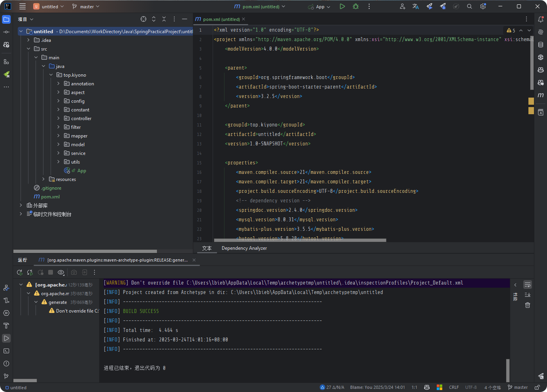Image resolution: width=547 pixels, height=392 pixels.
Task: Close the maven-archetype-plugin run tab
Action: click(x=194, y=260)
